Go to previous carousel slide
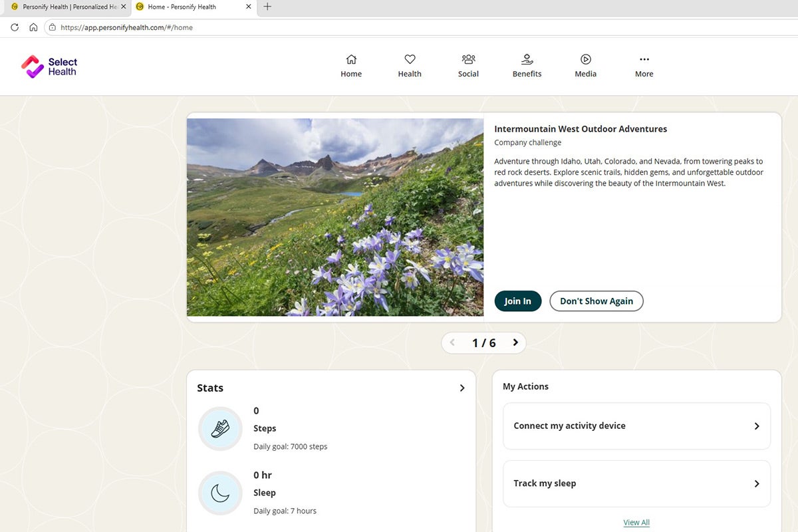 tap(452, 342)
